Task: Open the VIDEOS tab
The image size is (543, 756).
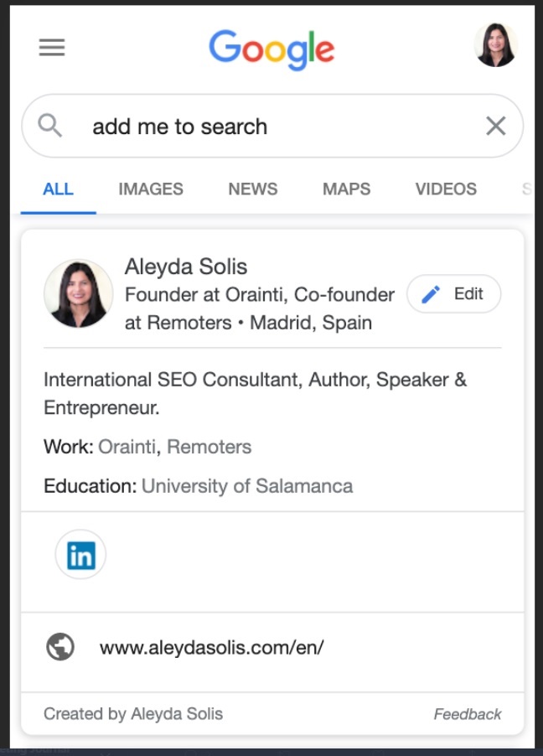Action: click(446, 189)
